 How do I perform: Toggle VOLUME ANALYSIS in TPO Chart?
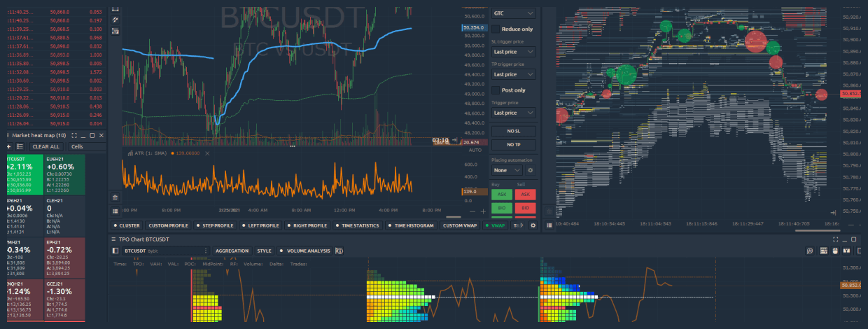tap(304, 250)
